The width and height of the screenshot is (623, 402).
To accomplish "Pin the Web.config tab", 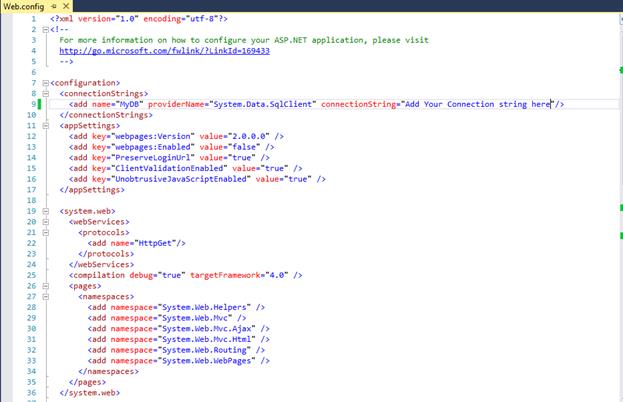I will pos(54,6).
